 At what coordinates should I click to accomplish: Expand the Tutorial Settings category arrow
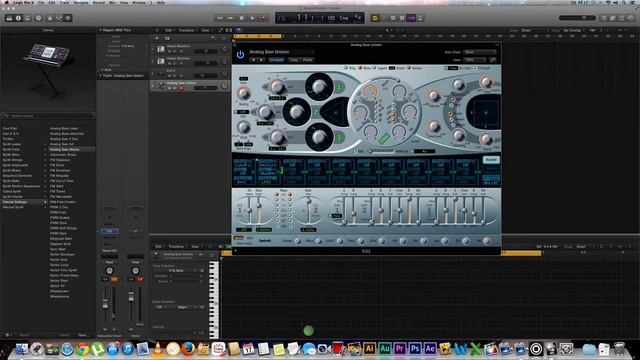(45, 202)
